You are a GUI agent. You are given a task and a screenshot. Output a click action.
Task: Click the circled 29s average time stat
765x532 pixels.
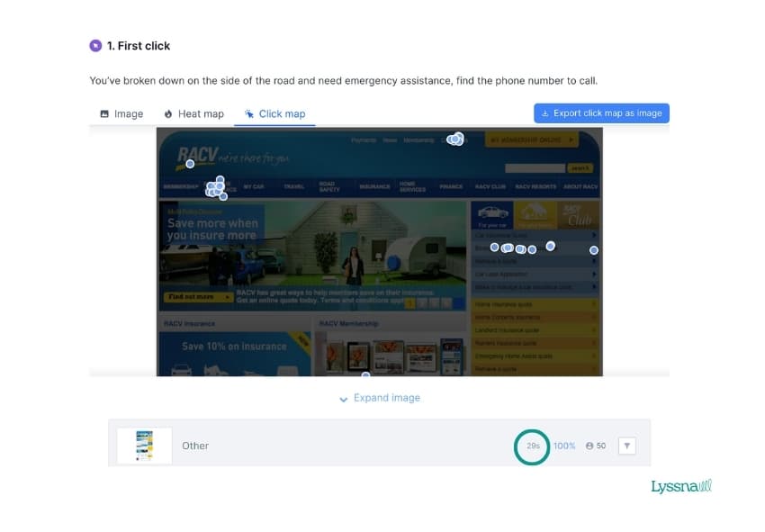[532, 446]
